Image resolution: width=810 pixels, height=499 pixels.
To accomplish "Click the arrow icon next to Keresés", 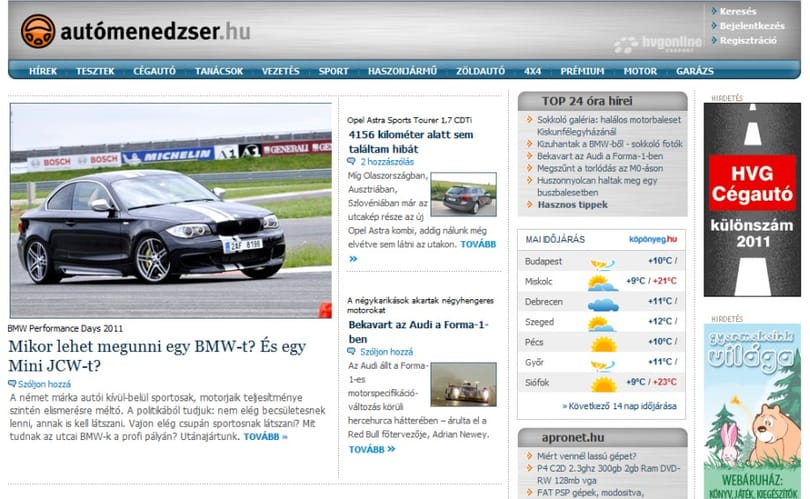I will [x=714, y=11].
